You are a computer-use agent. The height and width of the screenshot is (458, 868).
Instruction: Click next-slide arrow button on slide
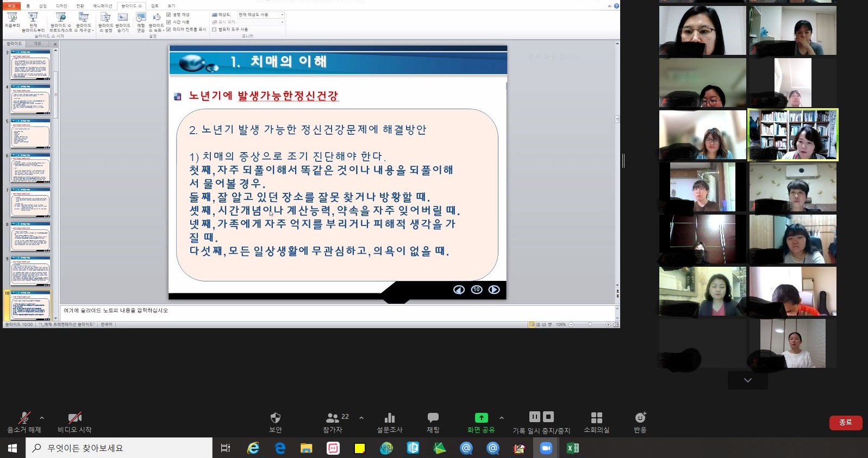click(x=494, y=290)
